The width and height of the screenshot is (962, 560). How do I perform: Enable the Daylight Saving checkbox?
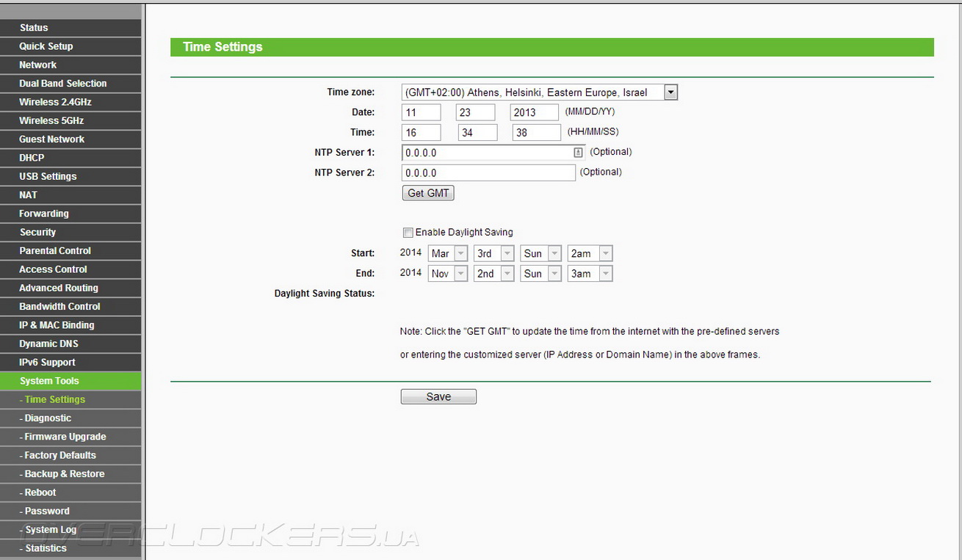click(x=408, y=233)
